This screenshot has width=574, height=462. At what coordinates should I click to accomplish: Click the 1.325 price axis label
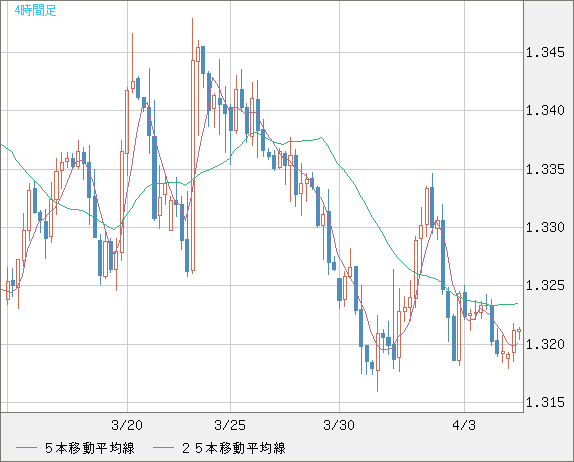coord(545,285)
